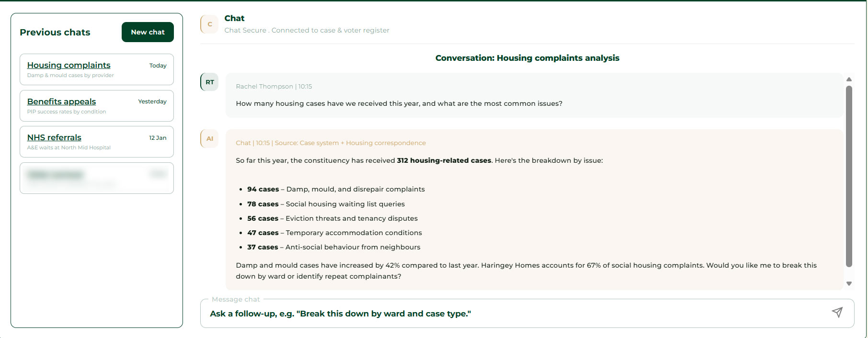This screenshot has height=338, width=868.
Task: Click the send message paper plane icon
Action: pos(837,312)
